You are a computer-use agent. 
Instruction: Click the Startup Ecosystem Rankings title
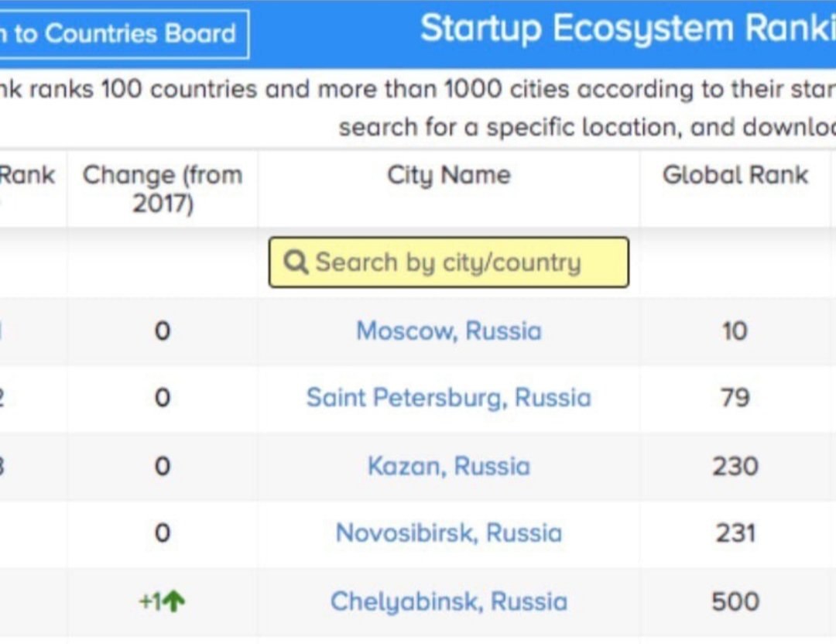click(x=628, y=29)
